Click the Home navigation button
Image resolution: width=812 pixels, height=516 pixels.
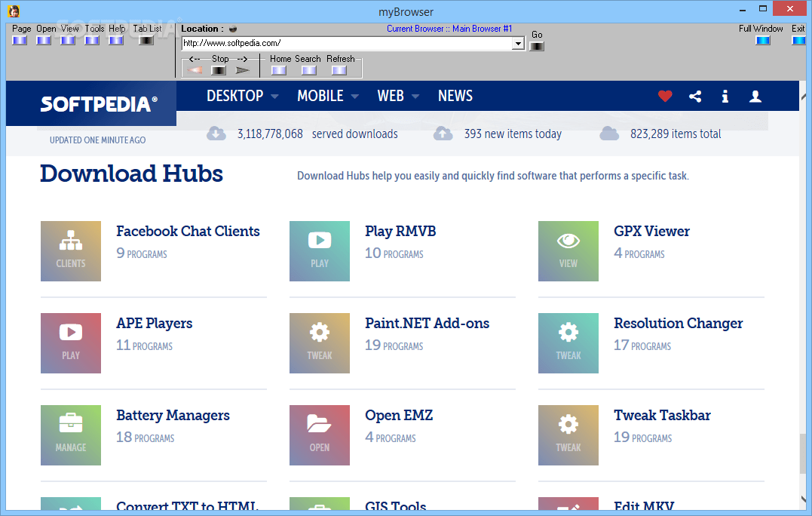tap(279, 70)
